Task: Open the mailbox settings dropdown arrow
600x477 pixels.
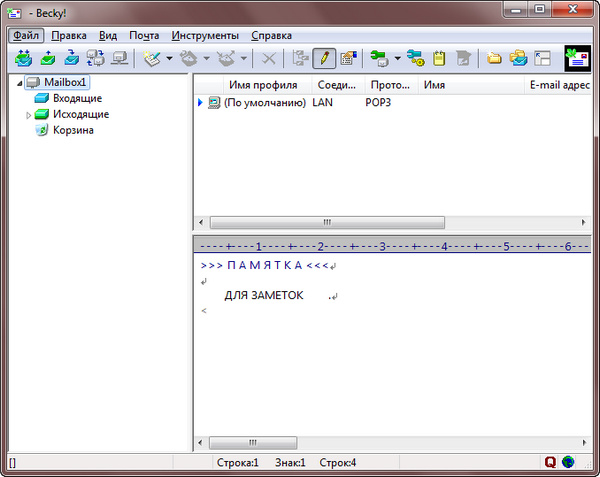Action: point(398,59)
